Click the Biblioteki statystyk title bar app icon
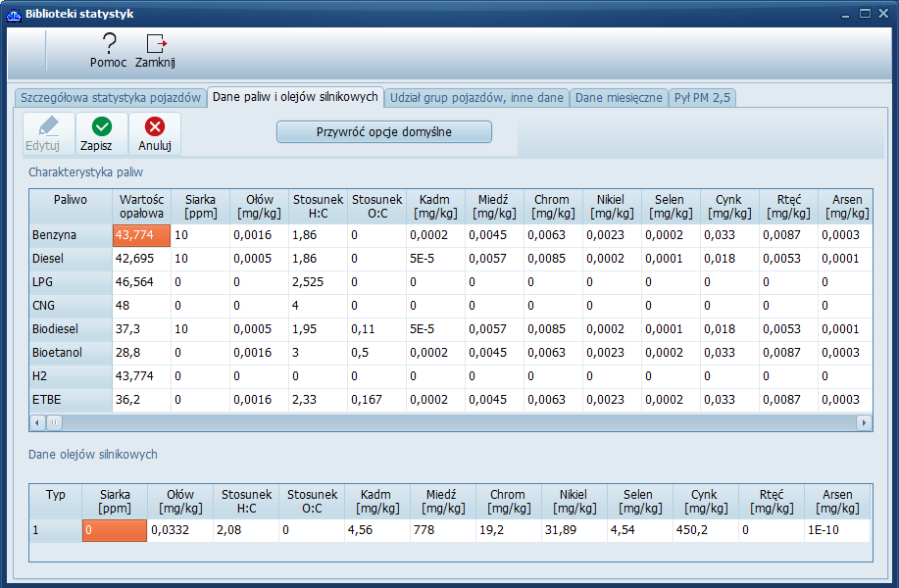Screen dimensions: 899x588 click(14, 15)
